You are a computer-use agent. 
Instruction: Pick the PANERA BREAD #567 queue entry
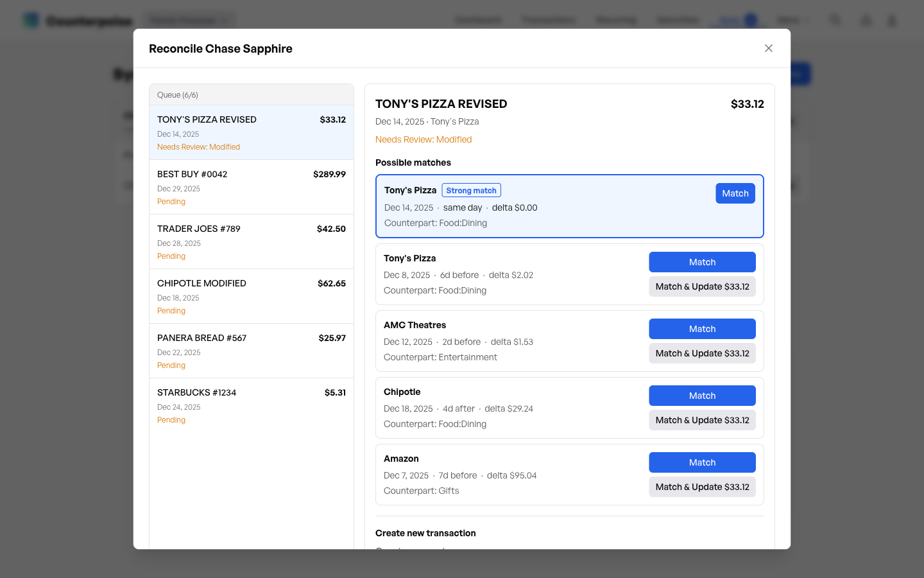tap(252, 351)
